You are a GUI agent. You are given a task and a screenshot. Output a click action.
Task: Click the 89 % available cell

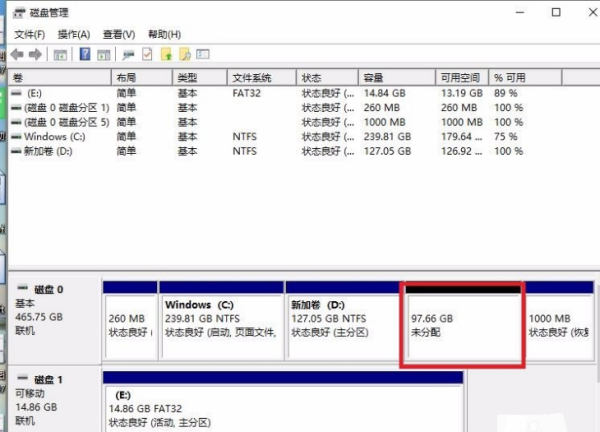coord(505,93)
